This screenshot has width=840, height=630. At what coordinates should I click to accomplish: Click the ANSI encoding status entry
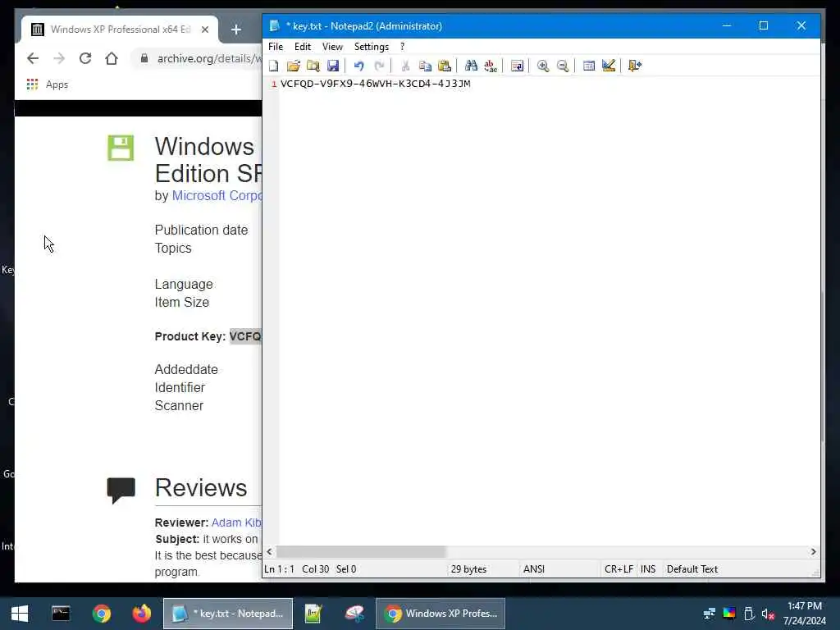coord(533,569)
